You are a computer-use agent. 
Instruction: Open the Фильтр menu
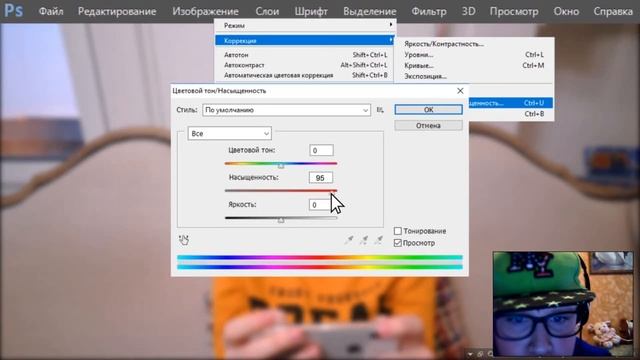[x=429, y=11]
